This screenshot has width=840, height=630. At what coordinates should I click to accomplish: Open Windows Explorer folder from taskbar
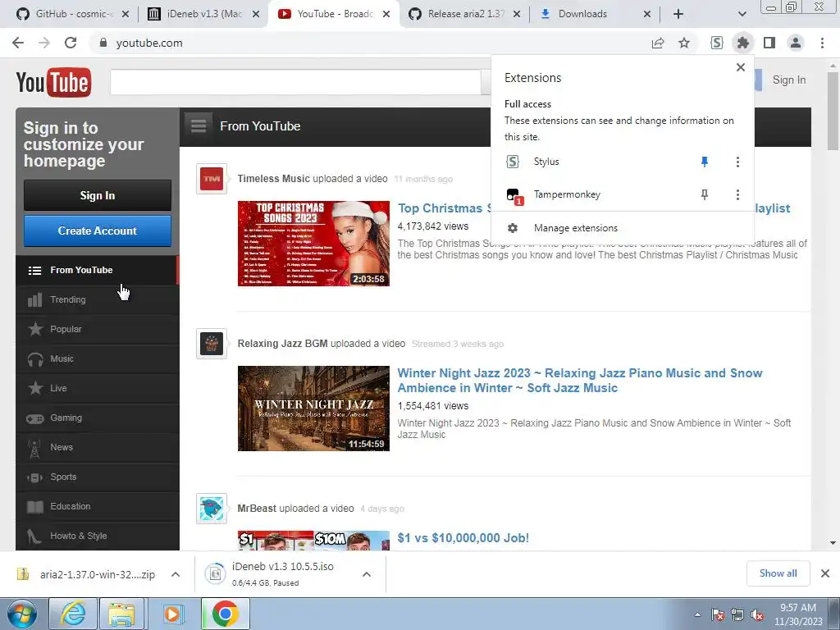121,614
